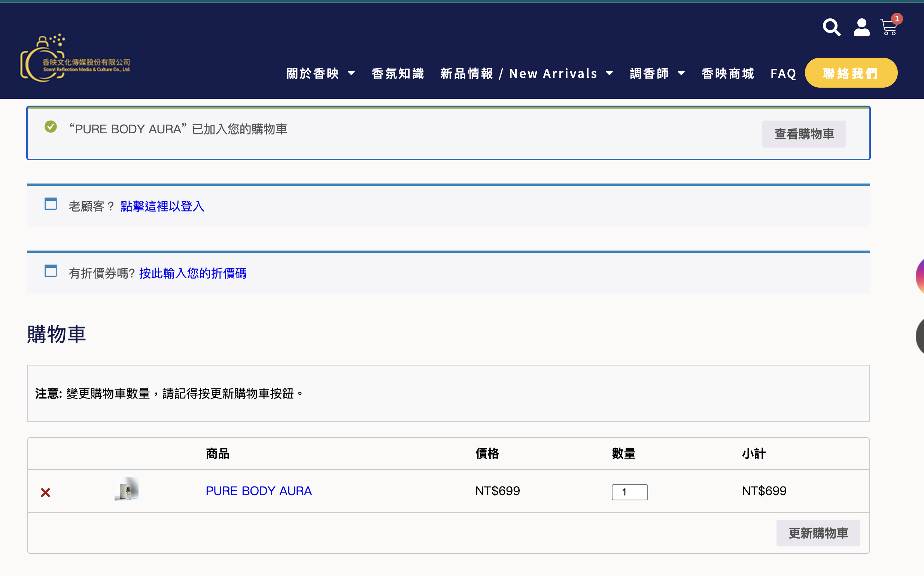924x576 pixels.
Task: Click 按此輸入您的折價碼 coupon link
Action: pos(193,273)
